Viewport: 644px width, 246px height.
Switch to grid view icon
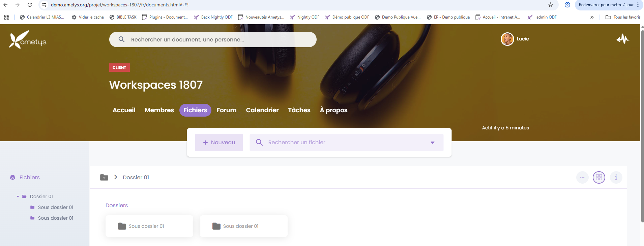click(x=599, y=177)
